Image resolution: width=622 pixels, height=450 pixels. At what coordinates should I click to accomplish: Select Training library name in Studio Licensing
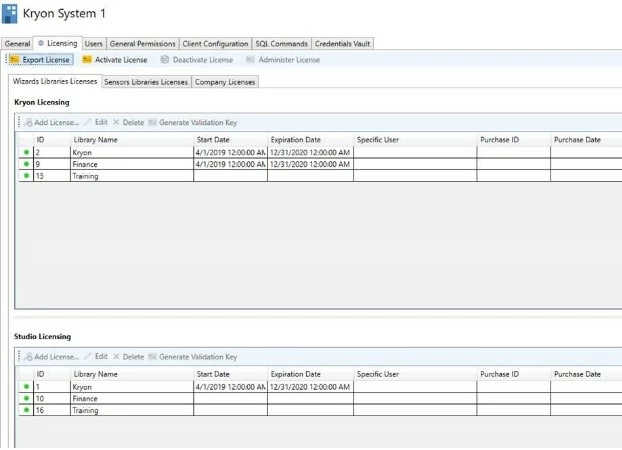[85, 410]
